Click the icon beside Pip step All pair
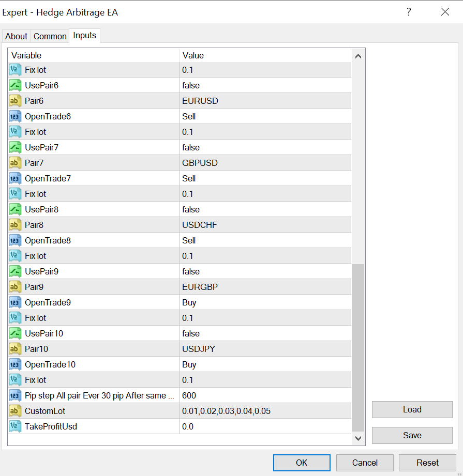The height and width of the screenshot is (476, 463). (x=15, y=395)
